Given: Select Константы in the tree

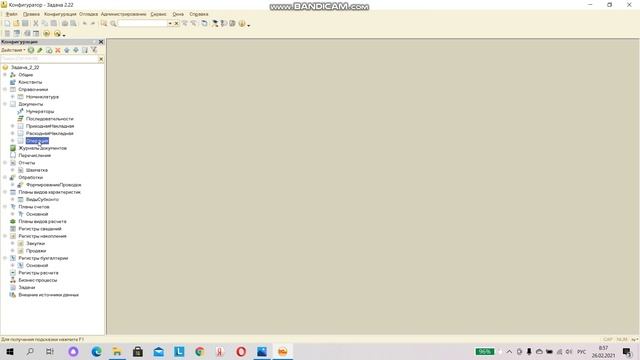Looking at the screenshot, I should [x=30, y=82].
